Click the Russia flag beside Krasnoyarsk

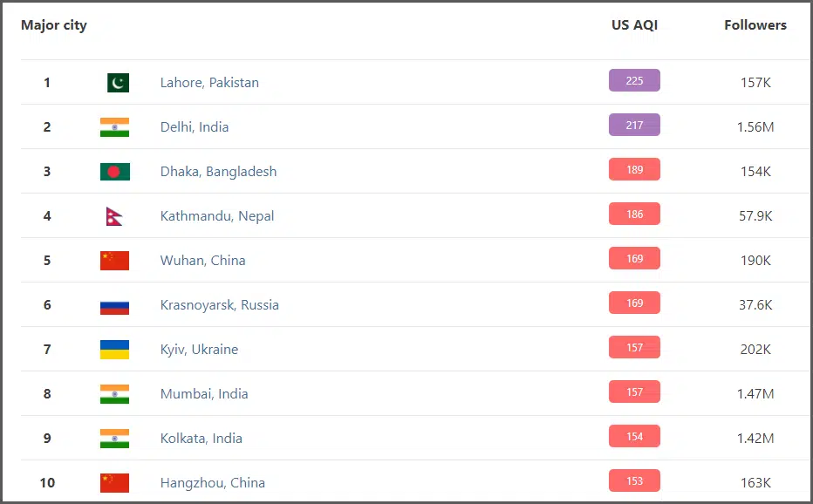(114, 305)
